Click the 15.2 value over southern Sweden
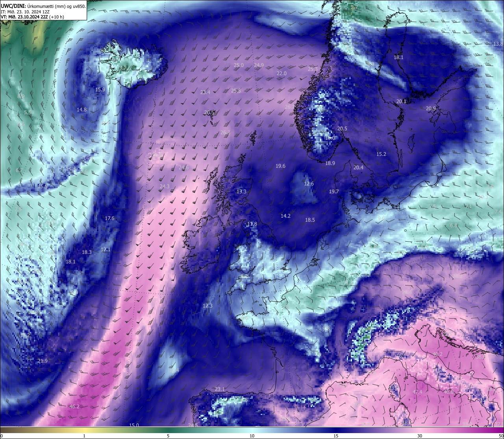This screenshot has width=504, height=439. click(x=381, y=154)
